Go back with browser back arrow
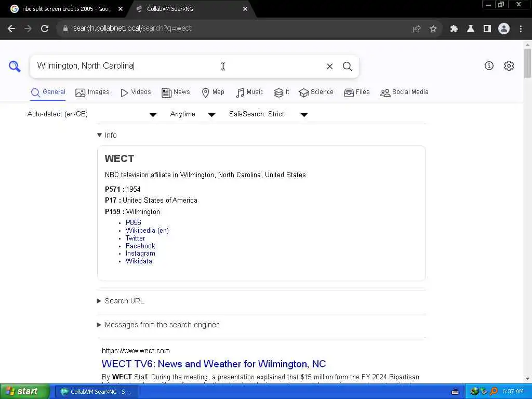This screenshot has height=399, width=532. (x=11, y=29)
